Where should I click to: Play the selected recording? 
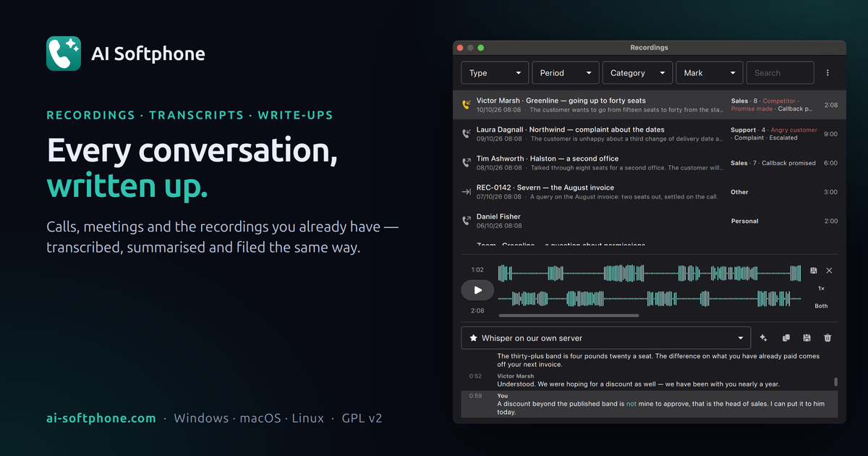[477, 290]
